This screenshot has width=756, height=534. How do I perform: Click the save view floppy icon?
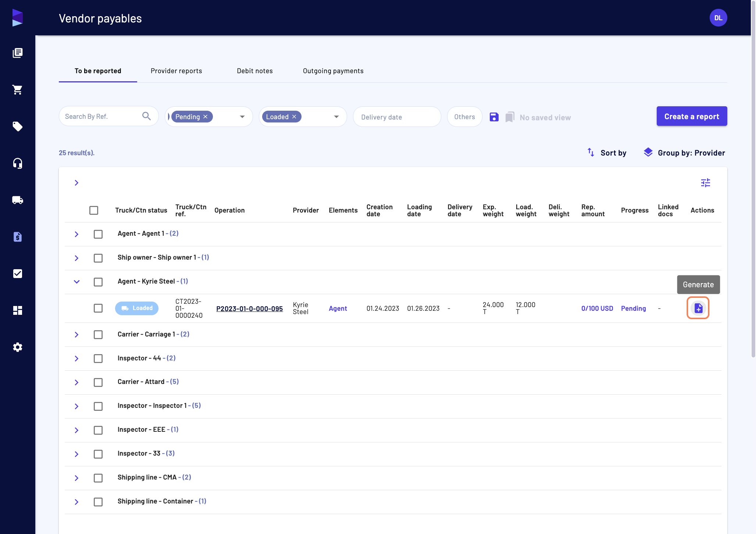[x=494, y=117]
